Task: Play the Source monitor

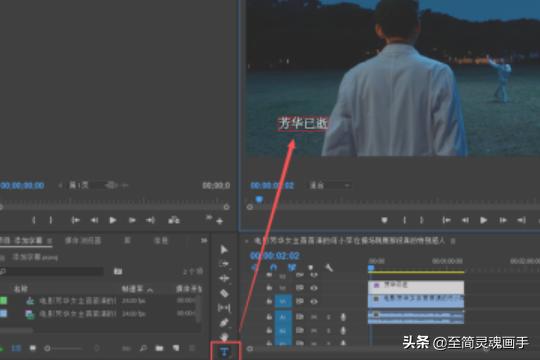Action: point(112,220)
